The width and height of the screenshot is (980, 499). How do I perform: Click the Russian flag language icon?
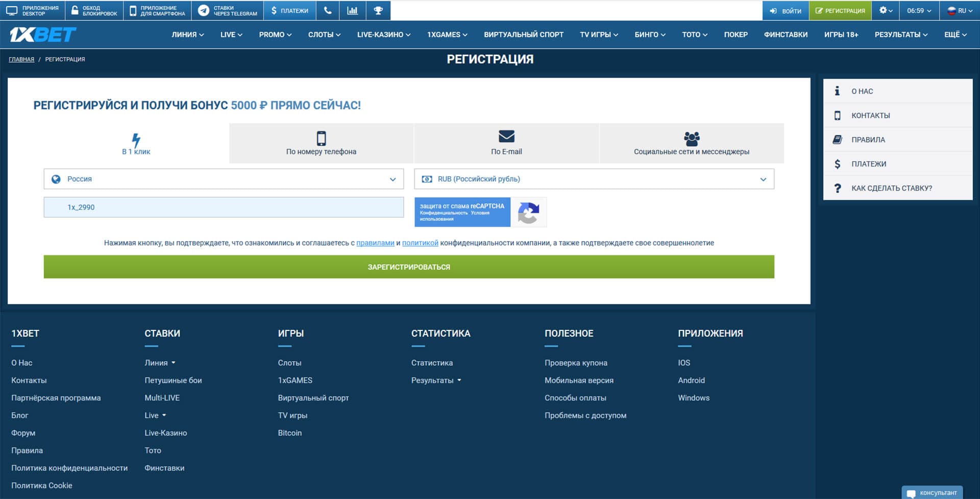(951, 10)
